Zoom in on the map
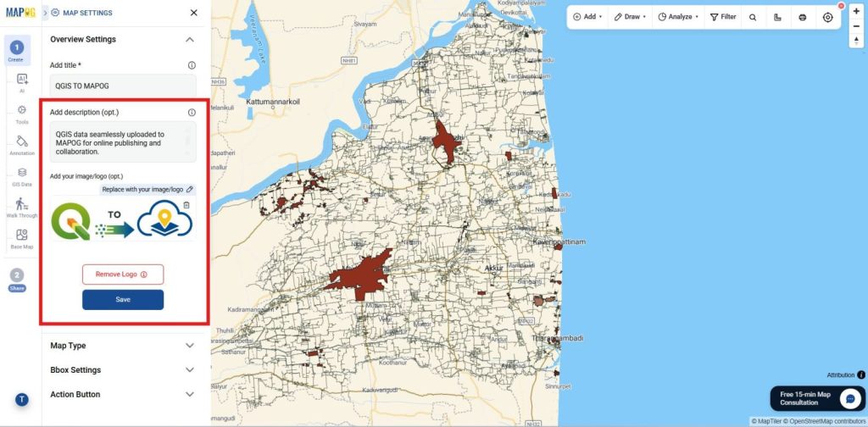The image size is (868, 427). pyautogui.click(x=857, y=11)
